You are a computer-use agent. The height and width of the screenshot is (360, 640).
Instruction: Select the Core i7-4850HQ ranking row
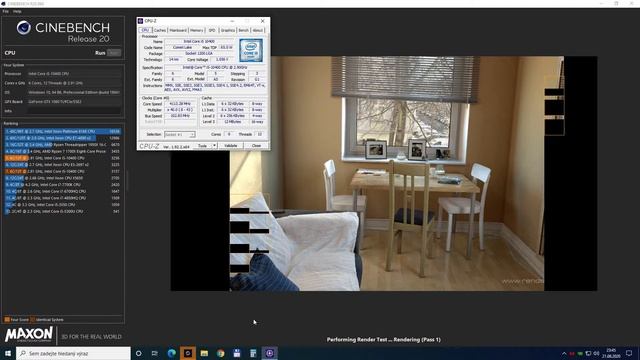tap(62, 198)
